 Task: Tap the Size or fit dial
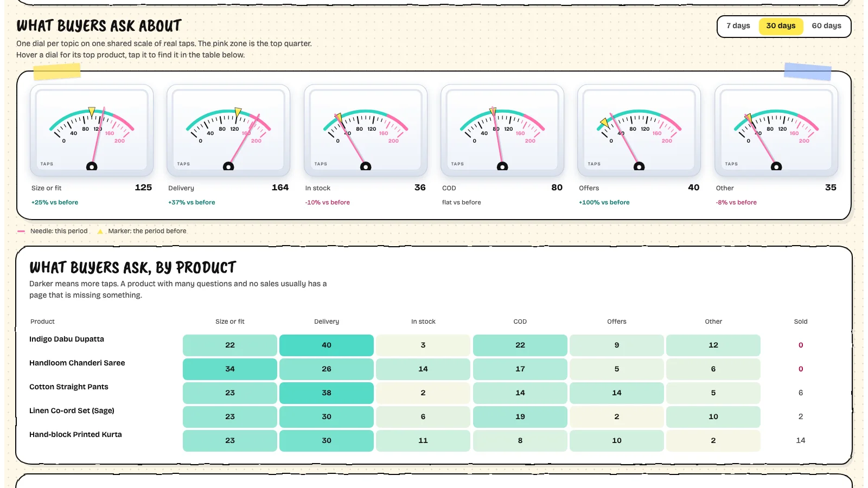pyautogui.click(x=92, y=131)
